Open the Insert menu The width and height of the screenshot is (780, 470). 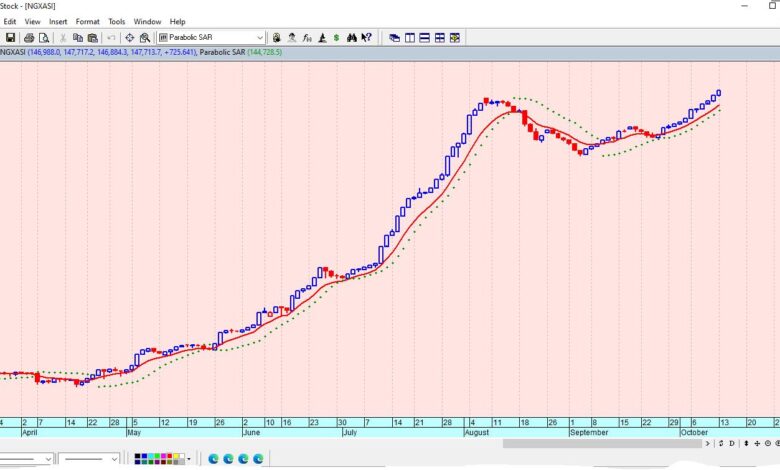(x=58, y=21)
